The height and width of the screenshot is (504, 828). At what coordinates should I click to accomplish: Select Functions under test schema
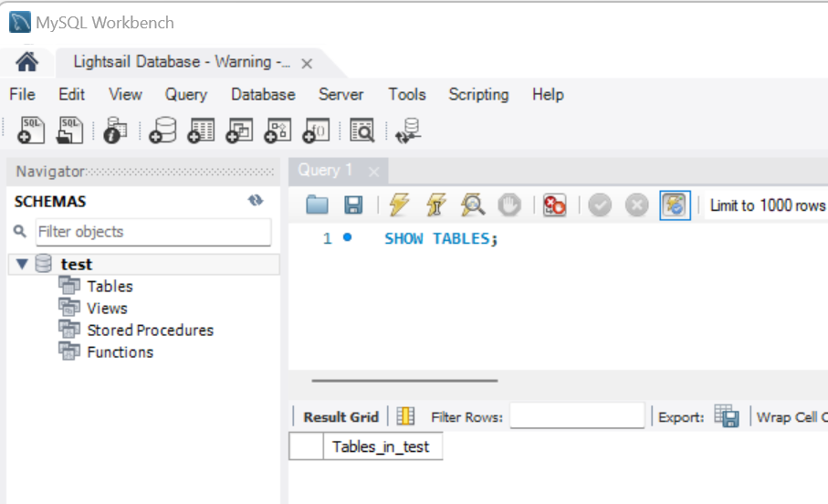click(121, 352)
